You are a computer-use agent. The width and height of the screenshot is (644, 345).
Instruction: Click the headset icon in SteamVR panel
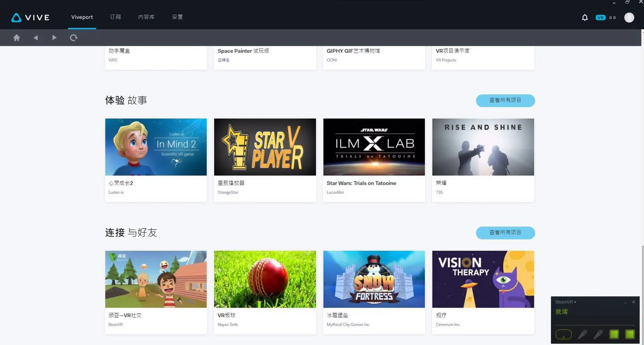tap(563, 334)
